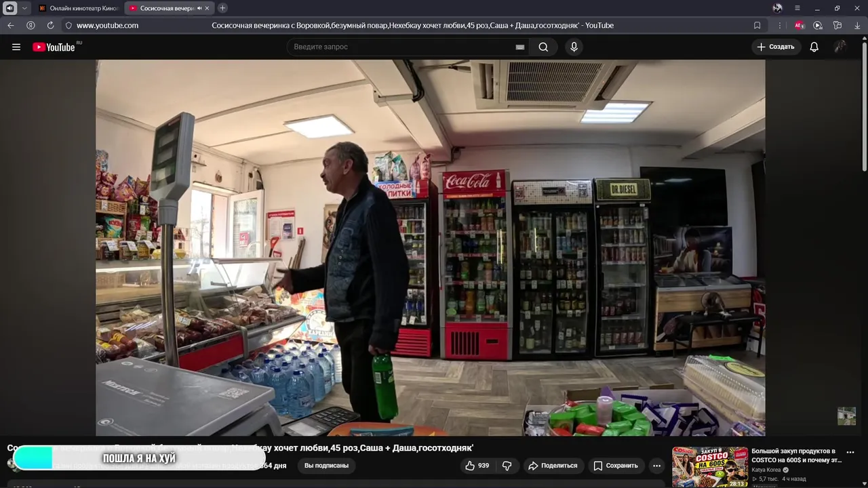Viewport: 868px width, 488px height.
Task: Open the YouTube account avatar menu
Action: [840, 47]
